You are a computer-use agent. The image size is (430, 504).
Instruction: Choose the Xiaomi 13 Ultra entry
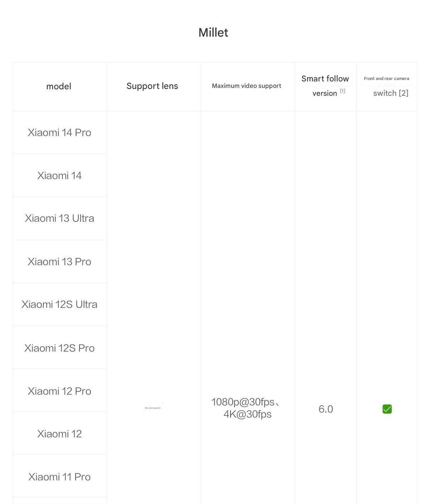click(x=59, y=218)
